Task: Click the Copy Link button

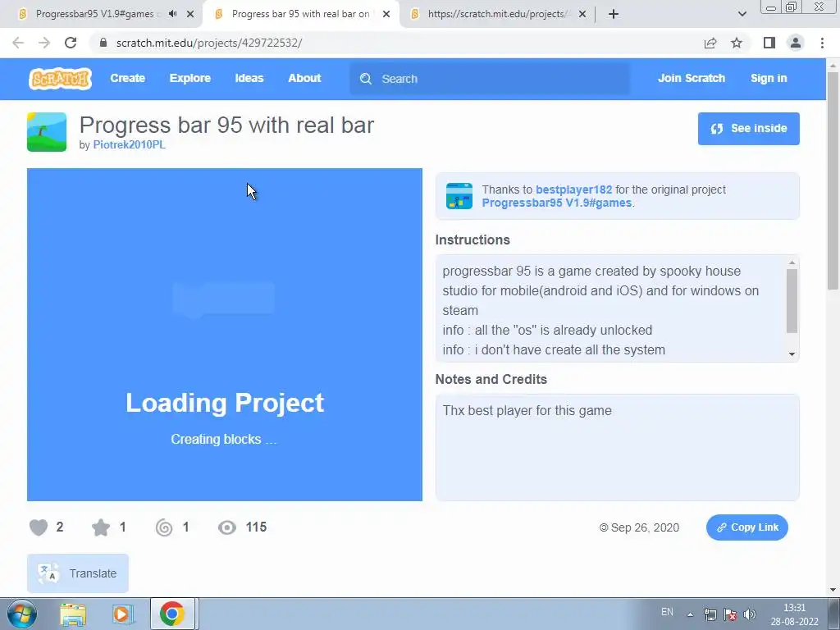Action: [746, 527]
